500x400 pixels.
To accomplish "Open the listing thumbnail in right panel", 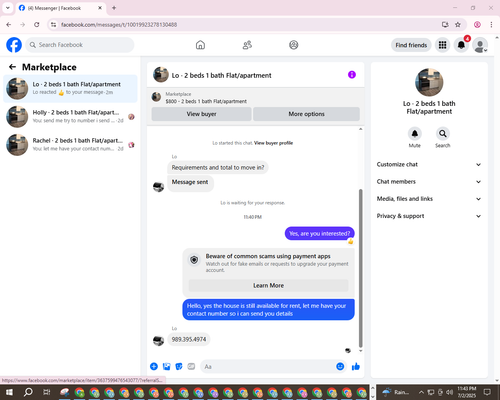I will pos(429,82).
